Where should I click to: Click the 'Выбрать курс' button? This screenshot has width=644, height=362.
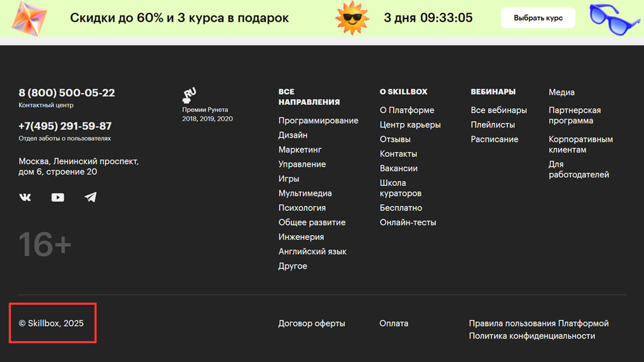click(538, 18)
